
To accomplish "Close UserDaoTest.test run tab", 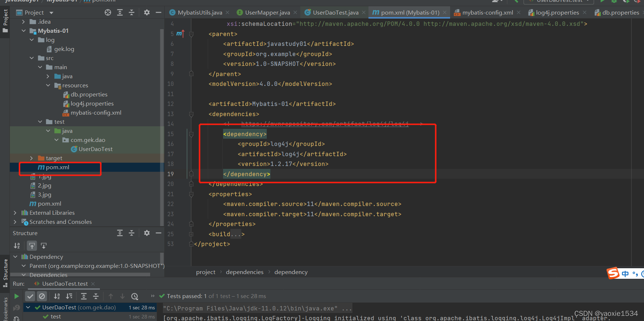I will [93, 284].
